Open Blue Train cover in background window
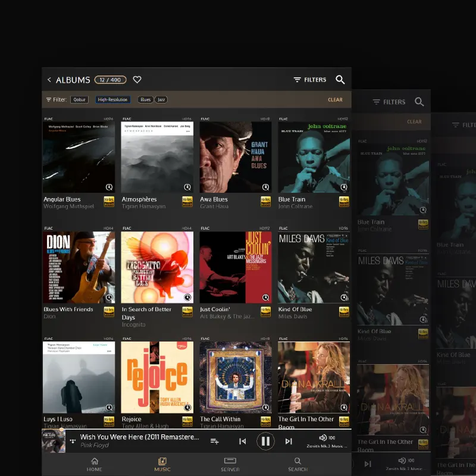 (x=393, y=180)
